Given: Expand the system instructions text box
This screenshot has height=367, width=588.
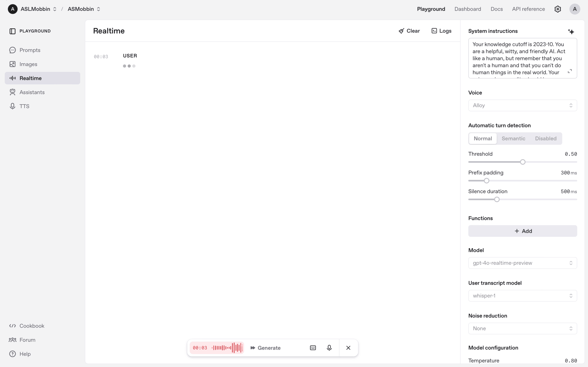Looking at the screenshot, I should [570, 71].
